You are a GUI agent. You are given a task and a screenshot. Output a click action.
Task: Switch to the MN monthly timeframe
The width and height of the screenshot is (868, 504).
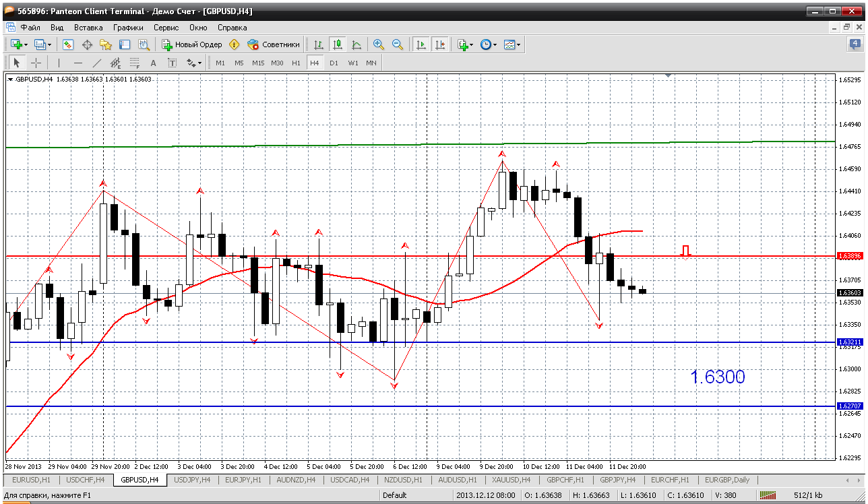coord(371,63)
